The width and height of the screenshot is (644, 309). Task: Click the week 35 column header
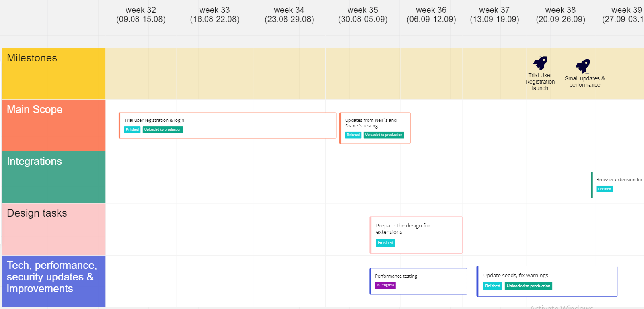coord(363,15)
